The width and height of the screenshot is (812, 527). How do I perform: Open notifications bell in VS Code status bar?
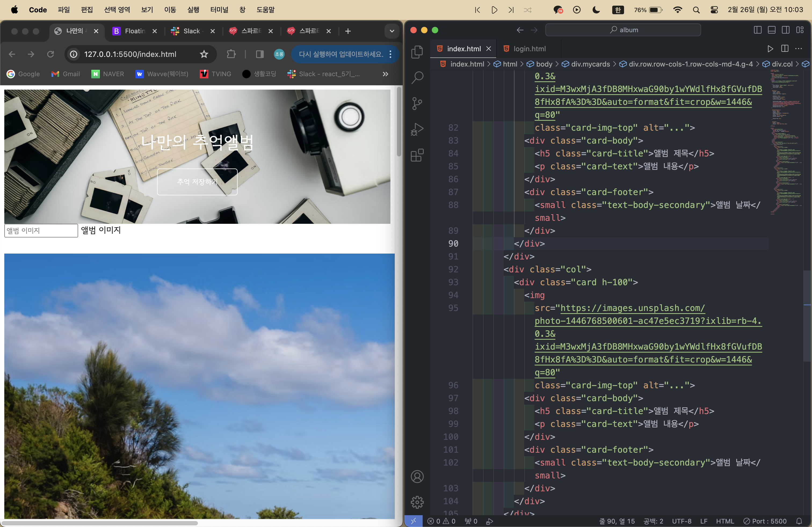(799, 521)
